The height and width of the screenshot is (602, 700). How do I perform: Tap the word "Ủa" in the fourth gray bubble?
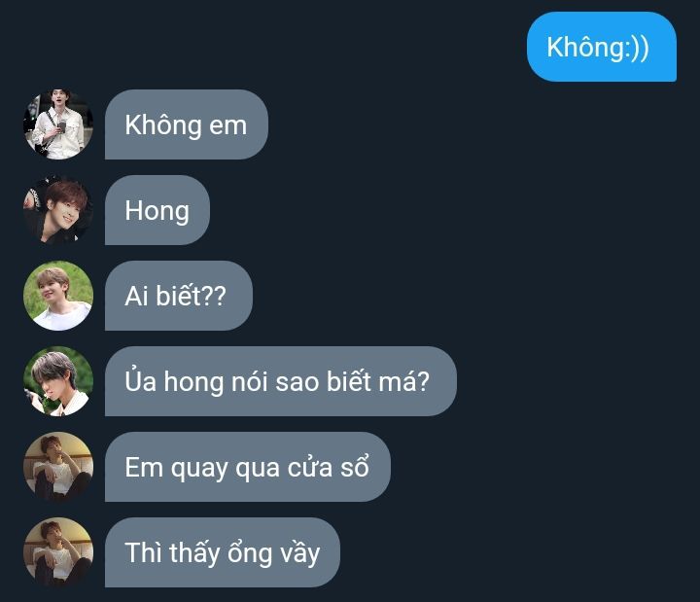(x=141, y=380)
